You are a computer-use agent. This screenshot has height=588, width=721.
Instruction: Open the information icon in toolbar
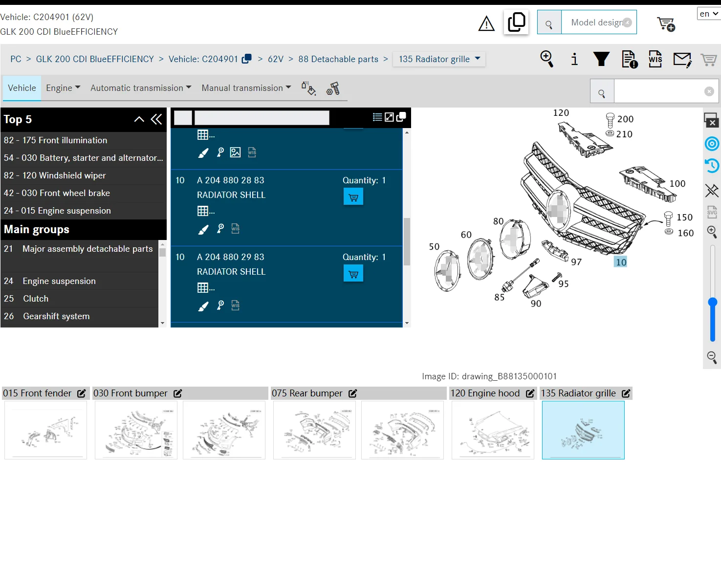[x=574, y=59]
